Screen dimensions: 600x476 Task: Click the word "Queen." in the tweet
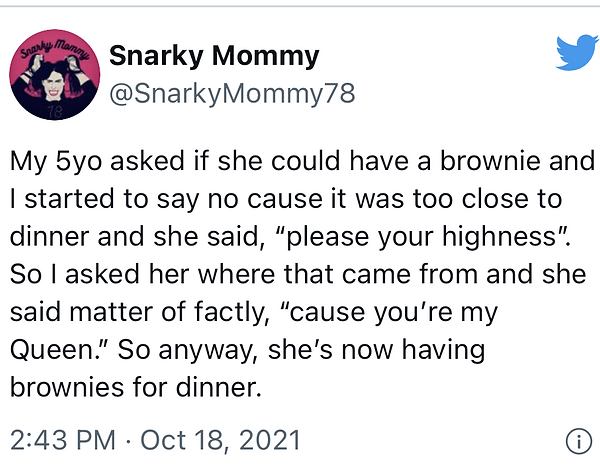(x=56, y=351)
